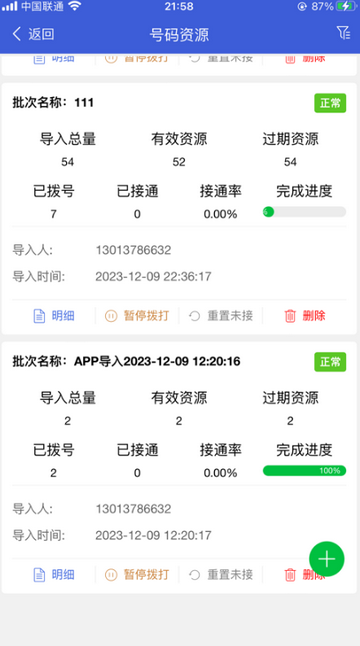Tap 删除 for batch 111
360x646 pixels.
pyautogui.click(x=314, y=316)
